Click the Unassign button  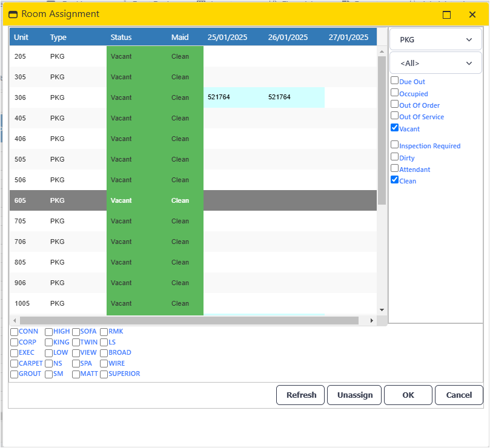tap(354, 395)
